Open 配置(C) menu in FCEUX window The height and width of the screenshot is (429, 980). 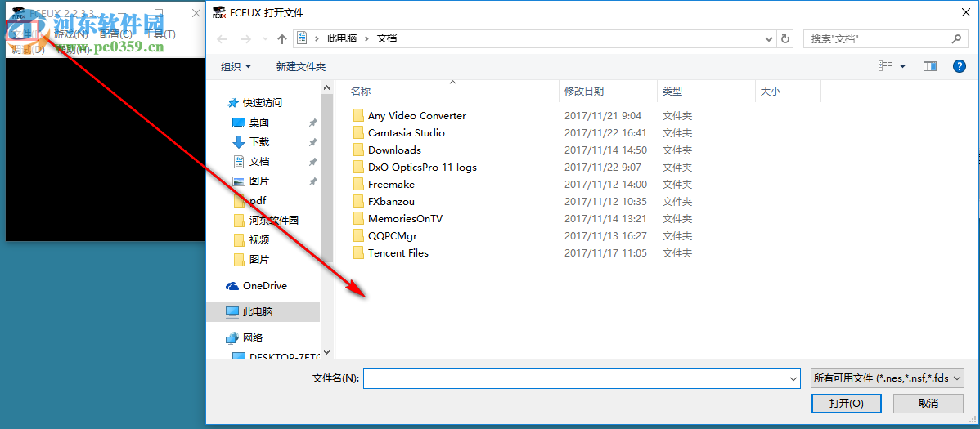pos(115,34)
